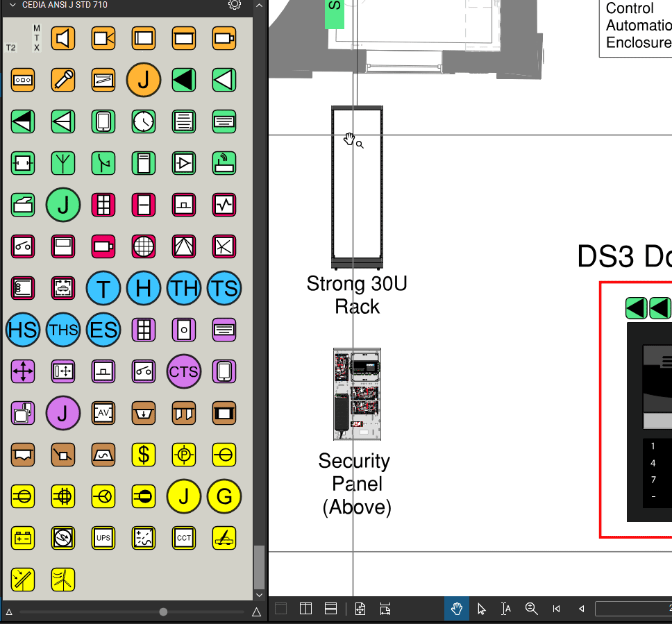Select the blue T thermostat symbol
672x624 pixels.
coord(103,288)
